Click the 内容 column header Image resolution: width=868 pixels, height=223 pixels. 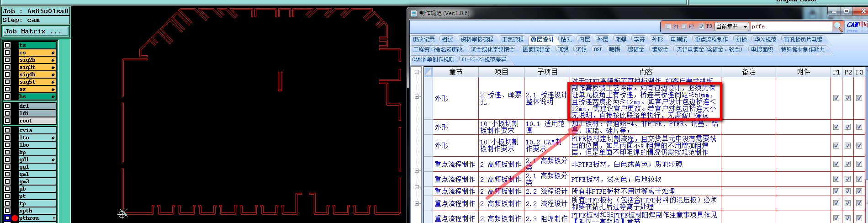pos(646,72)
